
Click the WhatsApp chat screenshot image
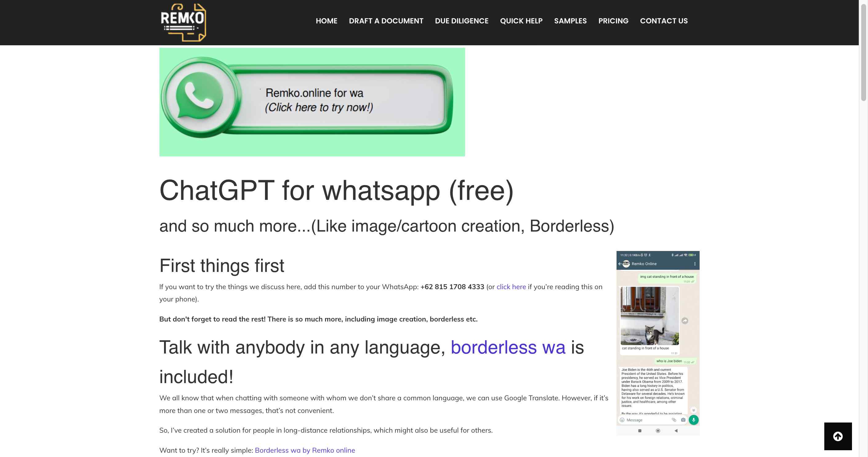point(658,343)
